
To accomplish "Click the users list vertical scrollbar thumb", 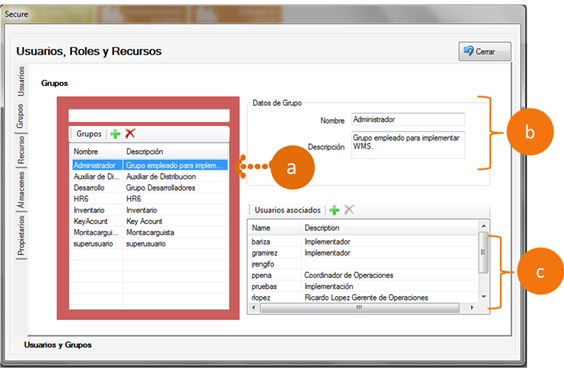I will pos(483,252).
